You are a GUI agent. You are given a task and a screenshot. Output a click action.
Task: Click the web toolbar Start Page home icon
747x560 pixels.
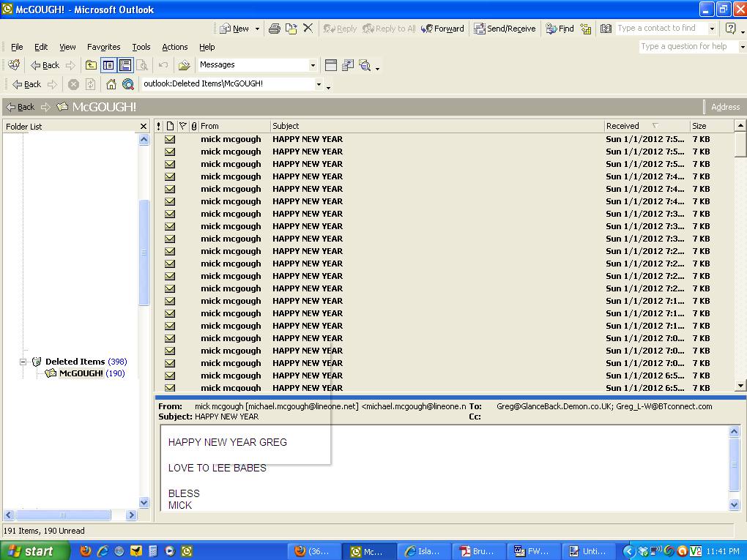pyautogui.click(x=111, y=85)
